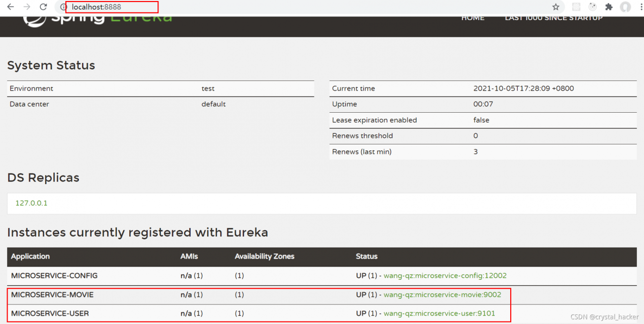Screen dimensions: 644x324
Task: Click the System Status heading
Action: [x=51, y=65]
